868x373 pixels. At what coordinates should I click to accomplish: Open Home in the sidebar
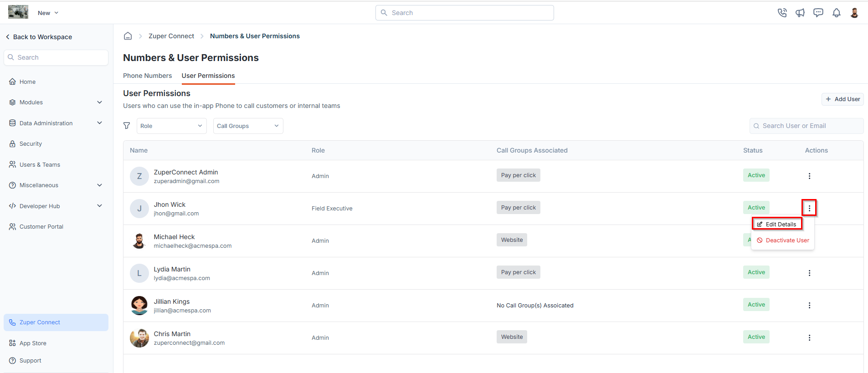22,82
